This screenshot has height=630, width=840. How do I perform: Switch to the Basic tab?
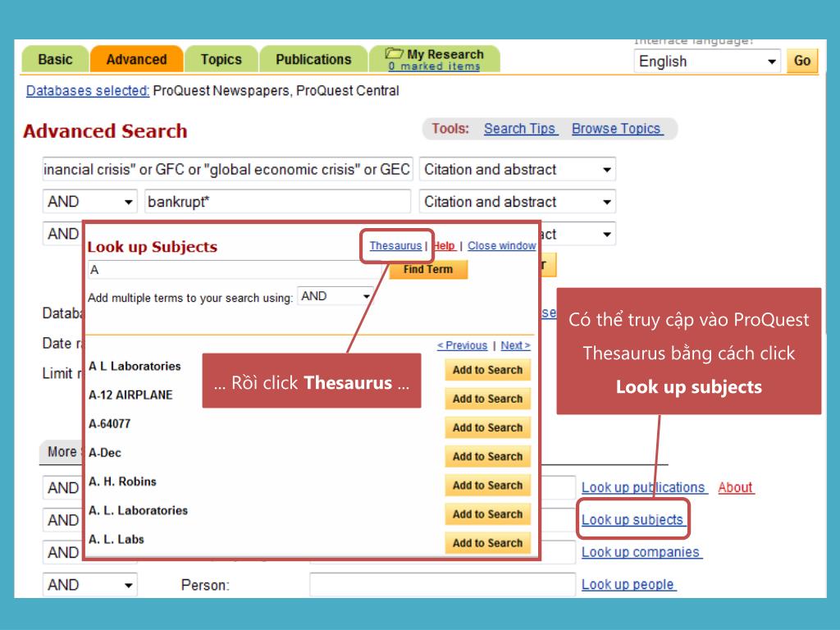pos(55,59)
